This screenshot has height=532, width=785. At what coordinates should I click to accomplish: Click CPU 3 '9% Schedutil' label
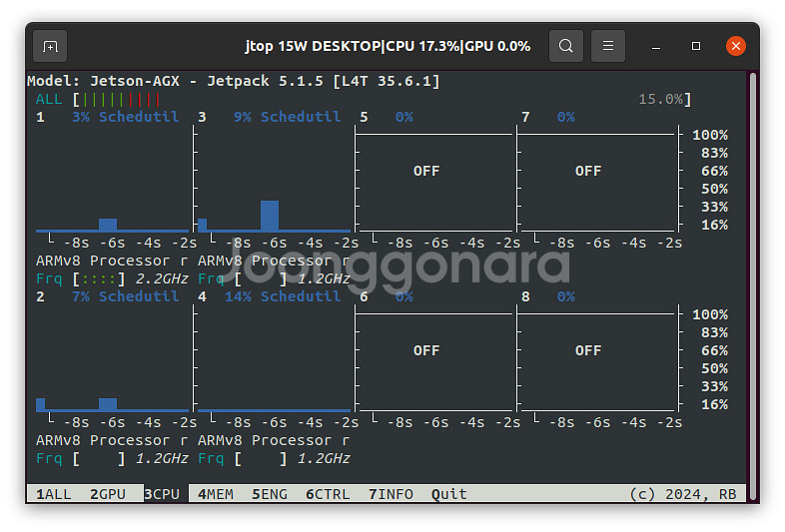click(287, 117)
